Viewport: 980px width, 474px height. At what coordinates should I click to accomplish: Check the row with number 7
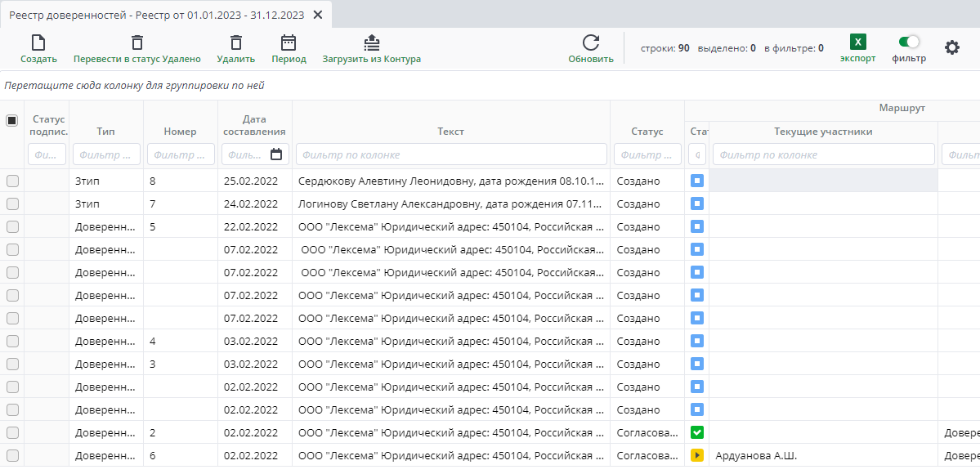click(x=12, y=203)
